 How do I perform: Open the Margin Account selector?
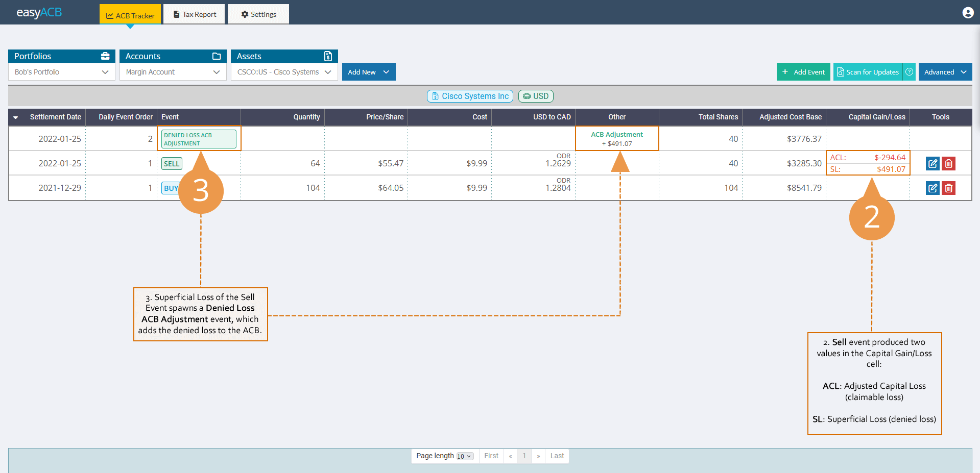pos(172,71)
